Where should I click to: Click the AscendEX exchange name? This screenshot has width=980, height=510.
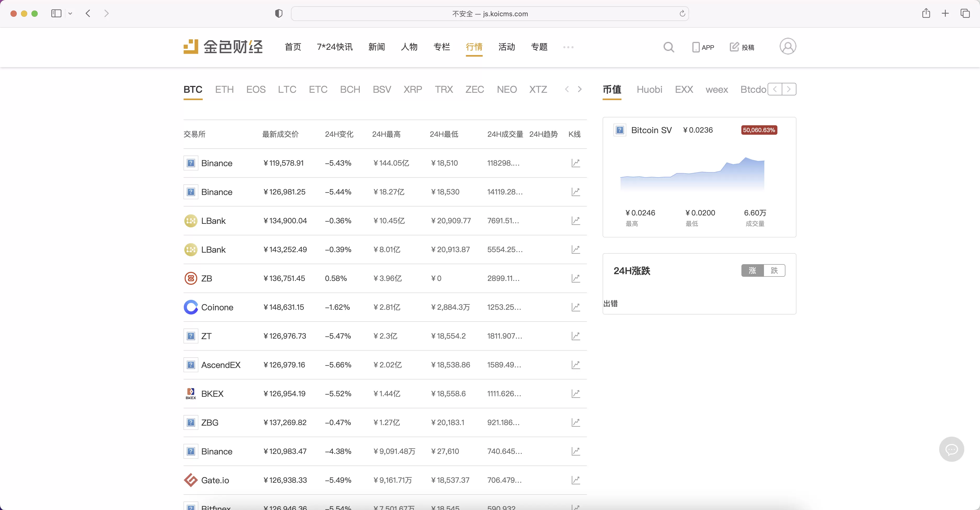[x=221, y=365]
